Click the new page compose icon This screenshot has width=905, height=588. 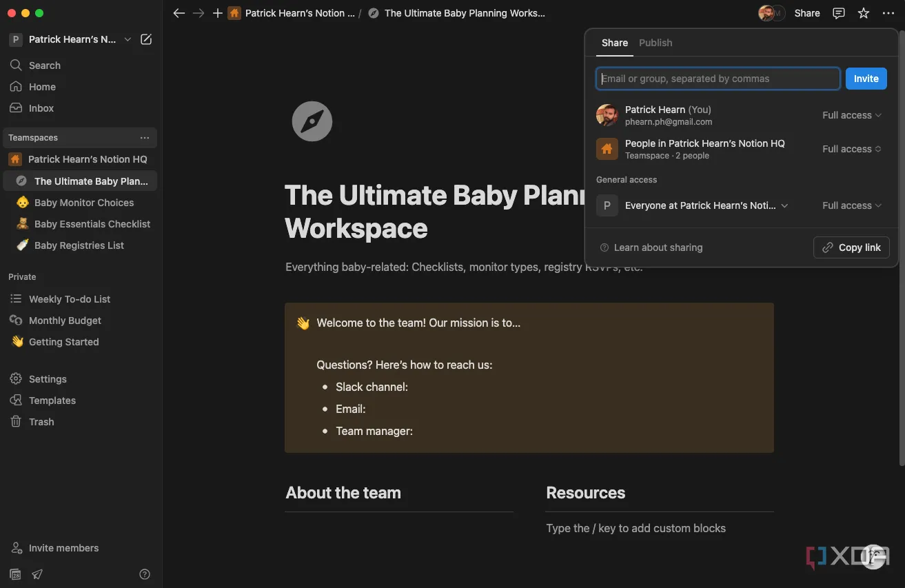(x=146, y=40)
